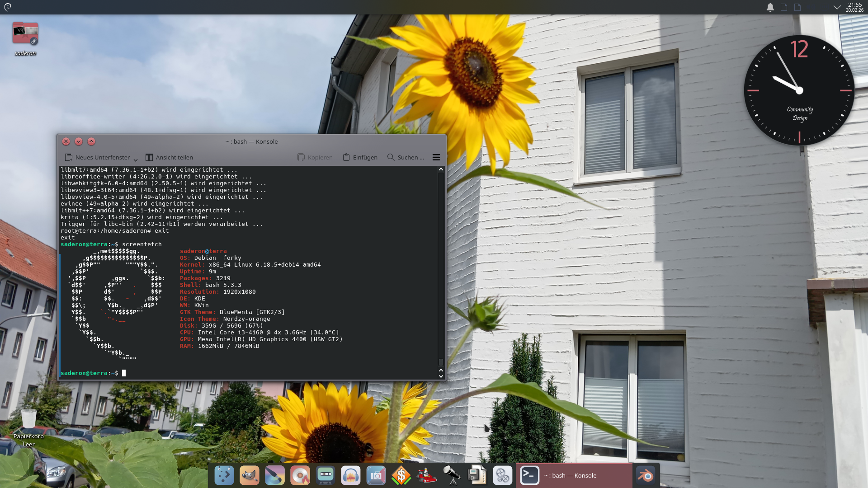Launch GIMP from the dock
This screenshot has height=488, width=868.
(249, 475)
